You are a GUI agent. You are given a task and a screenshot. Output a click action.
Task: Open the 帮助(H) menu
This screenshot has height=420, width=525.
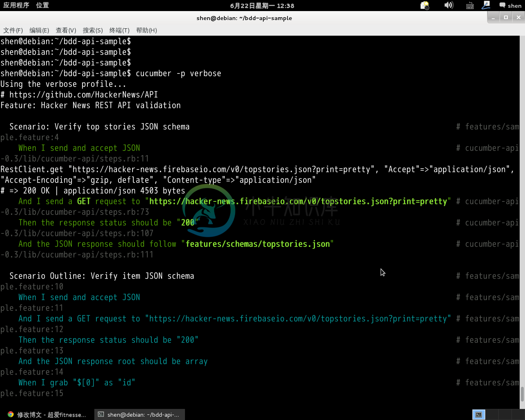coord(146,30)
